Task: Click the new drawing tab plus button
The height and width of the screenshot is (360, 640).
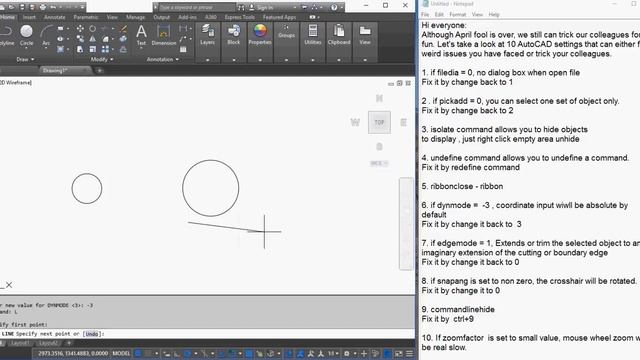Action: pyautogui.click(x=99, y=71)
